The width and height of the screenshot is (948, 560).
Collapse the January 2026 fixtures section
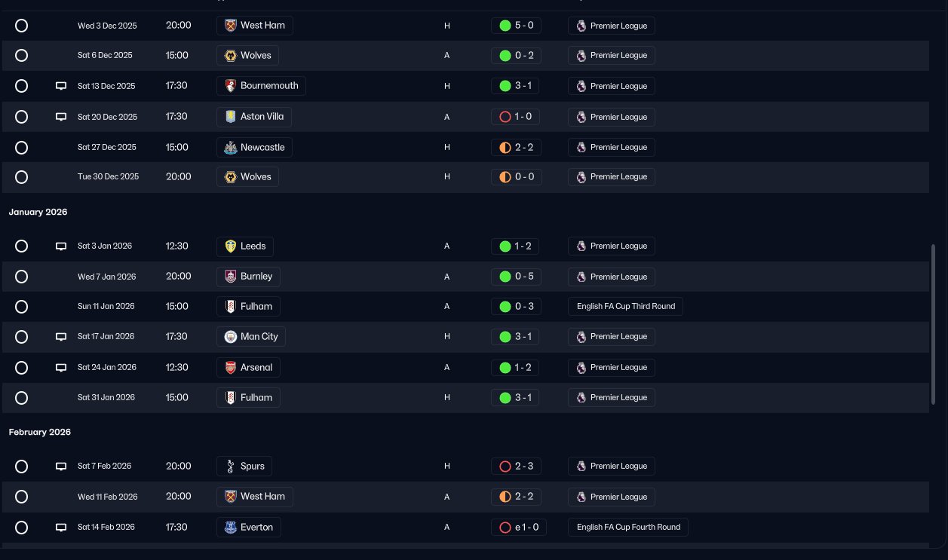38,212
